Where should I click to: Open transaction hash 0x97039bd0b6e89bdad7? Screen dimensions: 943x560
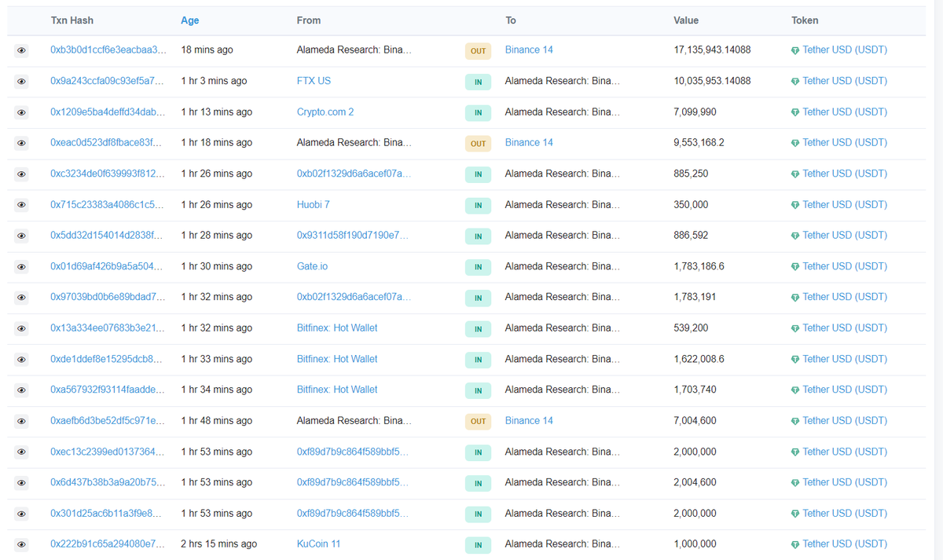click(x=108, y=297)
